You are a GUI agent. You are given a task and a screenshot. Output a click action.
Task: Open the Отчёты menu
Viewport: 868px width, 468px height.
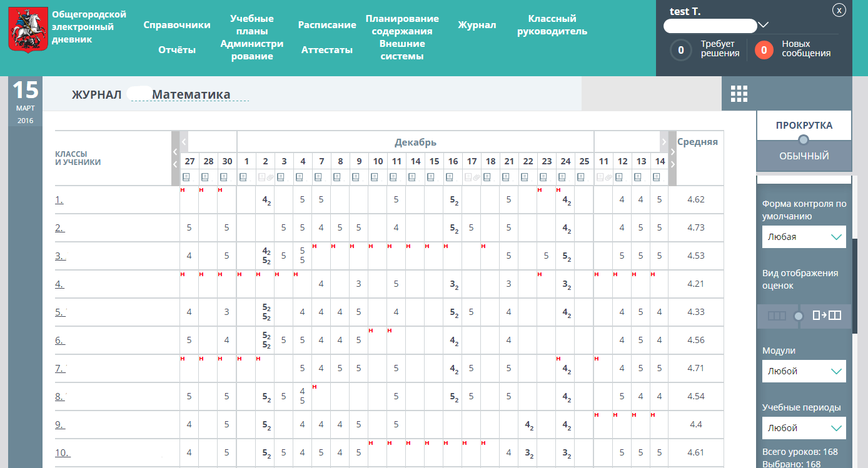click(x=177, y=50)
